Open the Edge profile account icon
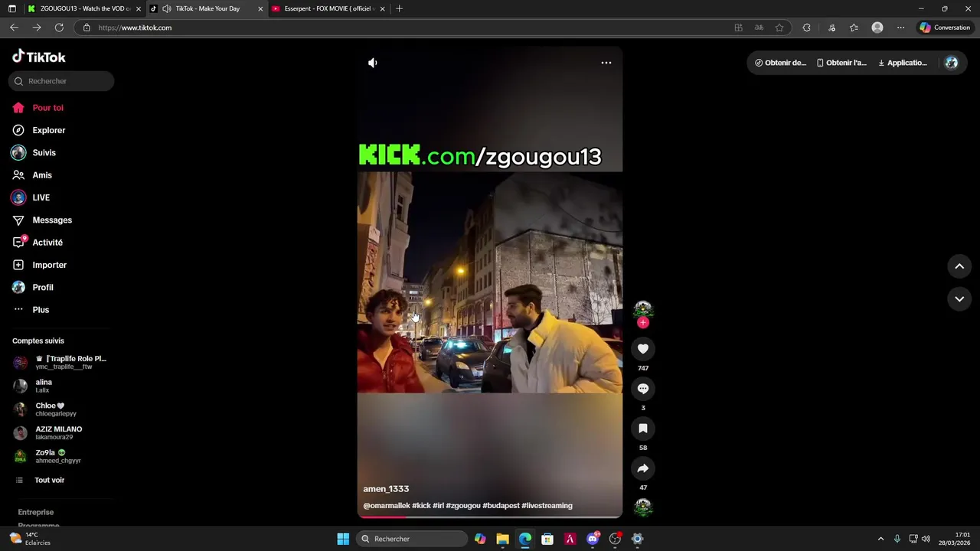 [x=877, y=28]
